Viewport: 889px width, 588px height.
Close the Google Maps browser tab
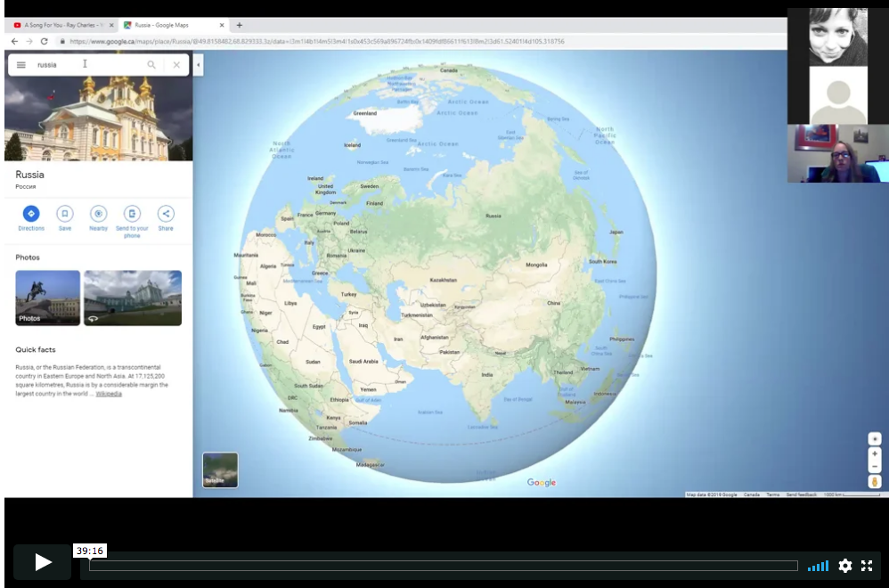click(x=222, y=25)
